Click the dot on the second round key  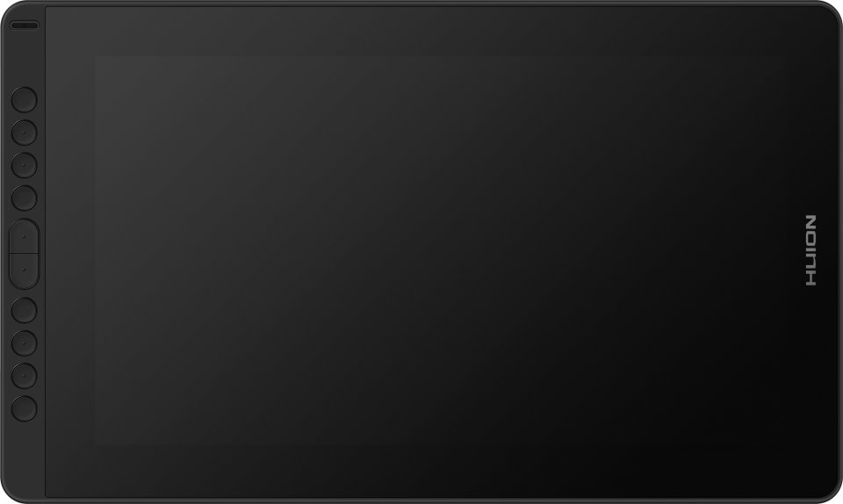pos(25,133)
